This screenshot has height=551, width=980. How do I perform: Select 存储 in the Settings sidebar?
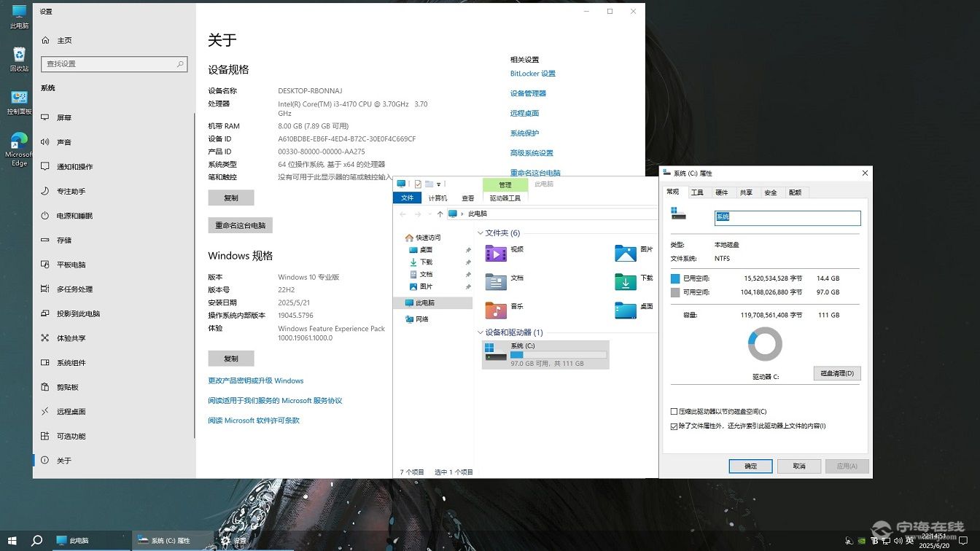coord(64,240)
